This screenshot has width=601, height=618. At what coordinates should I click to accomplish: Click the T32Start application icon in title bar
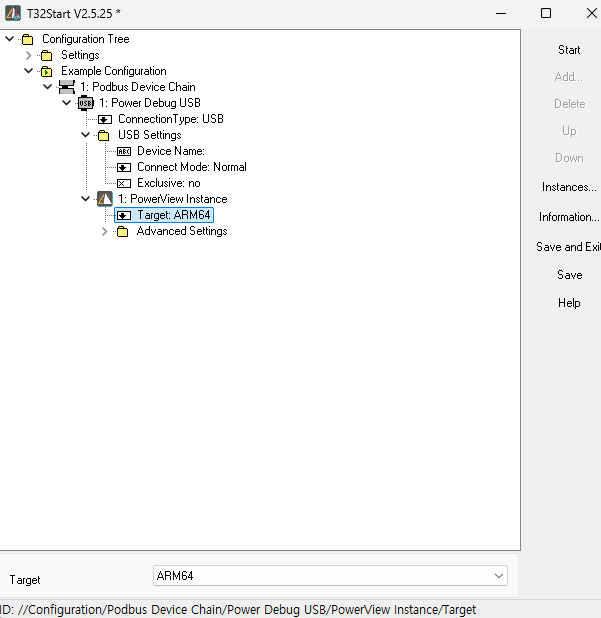[13, 13]
